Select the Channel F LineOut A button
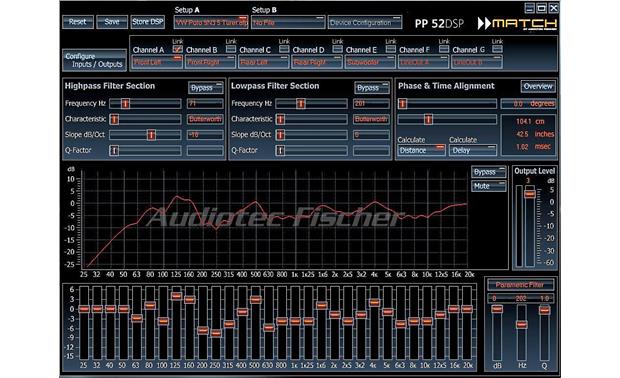 [x=423, y=62]
